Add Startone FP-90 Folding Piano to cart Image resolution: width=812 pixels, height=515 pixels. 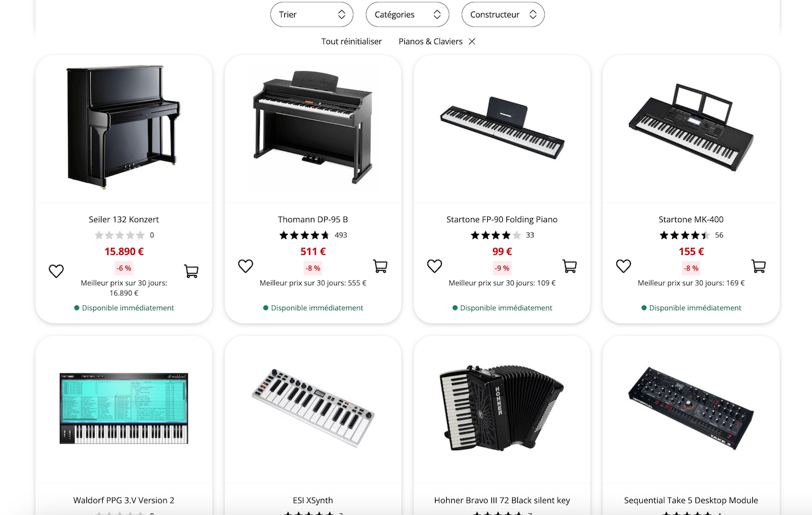coord(570,266)
